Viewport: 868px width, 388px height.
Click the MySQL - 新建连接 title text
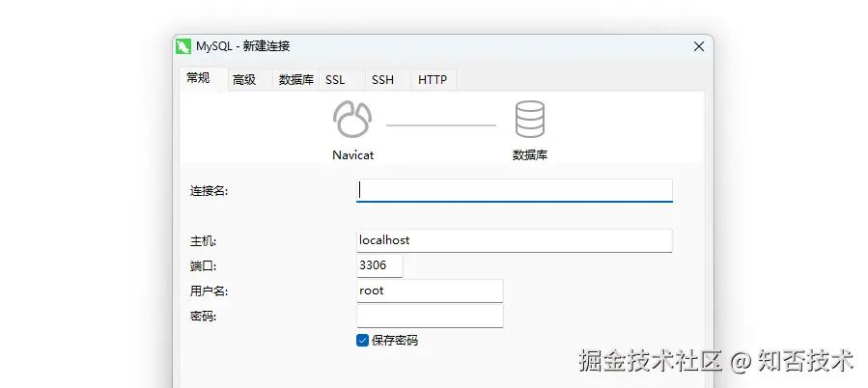point(243,46)
